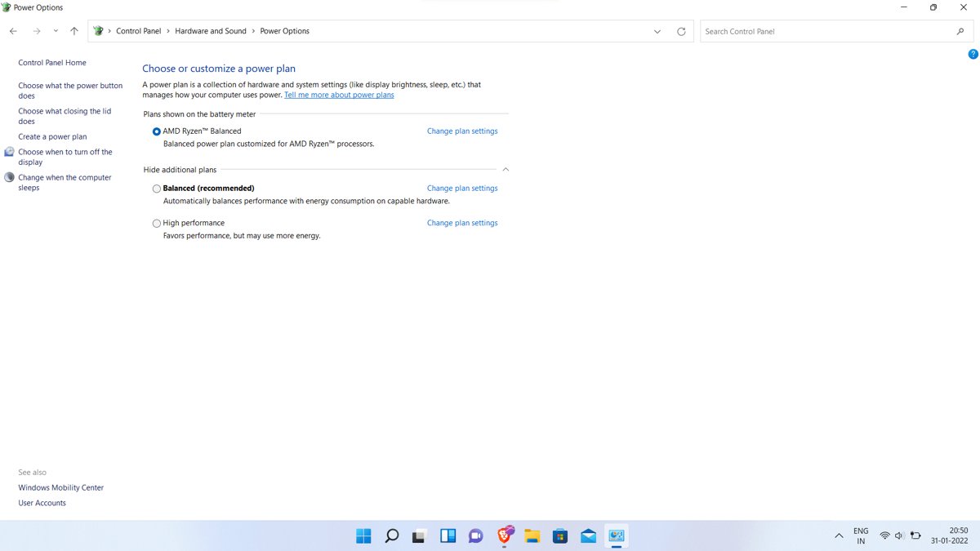Click the Control Panel taskbar icon
Screen dimensions: 980x551
(x=617, y=535)
